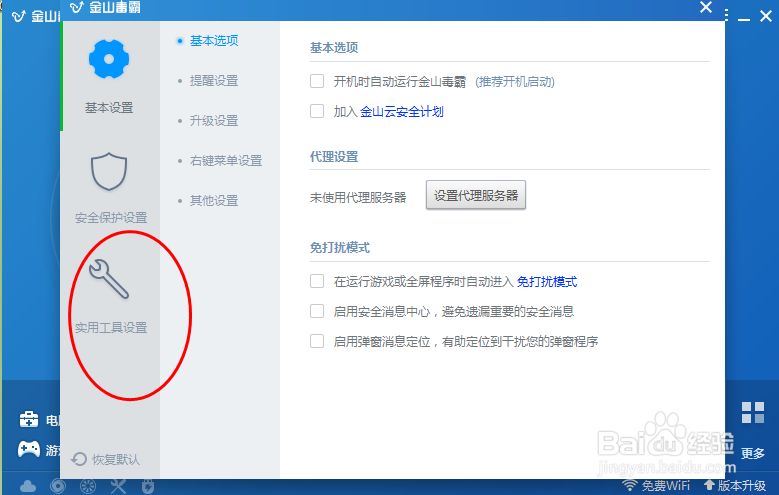Screen dimensions: 779x495
Task: Toggle 启用弹窗消息定位 checkbox
Action: click(x=317, y=341)
